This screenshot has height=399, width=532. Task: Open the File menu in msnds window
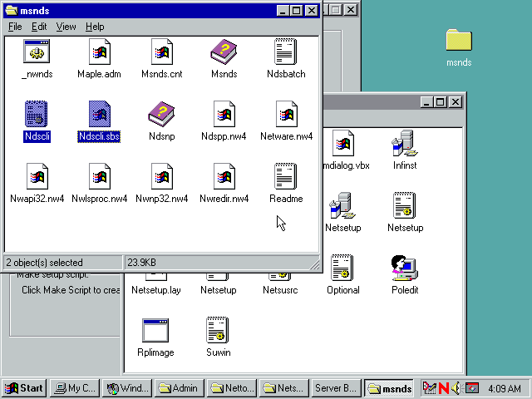15,27
